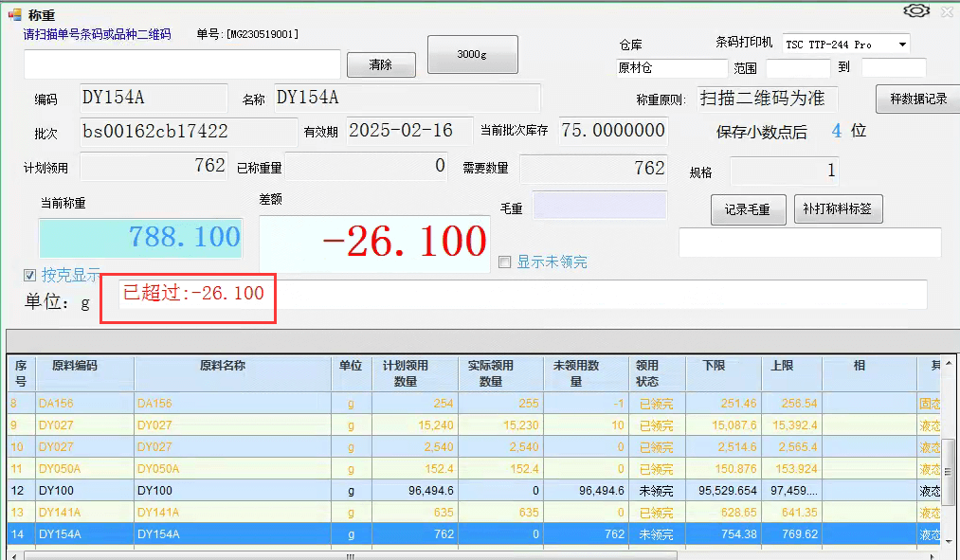Click the 称重 app icon in title bar
Viewport: 960px width, 560px height.
[14, 12]
